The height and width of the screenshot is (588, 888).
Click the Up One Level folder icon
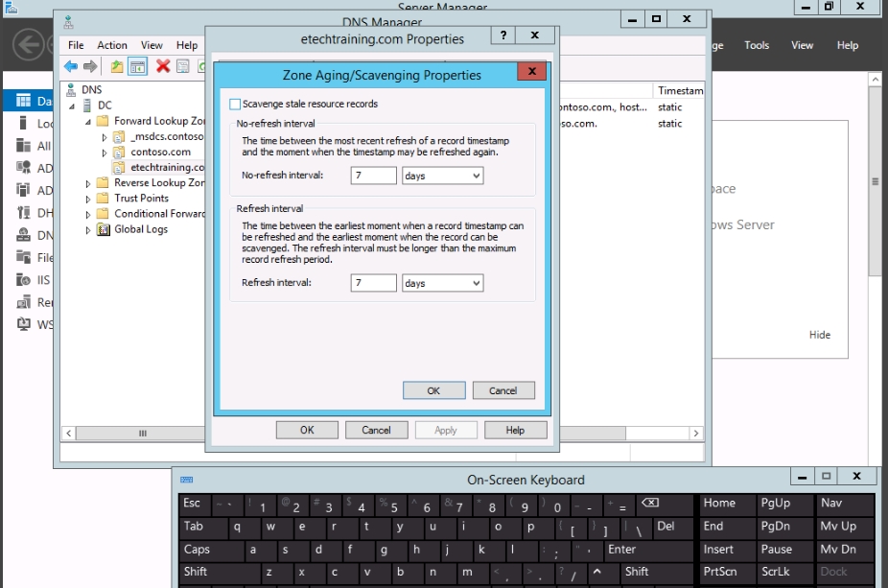pyautogui.click(x=117, y=66)
